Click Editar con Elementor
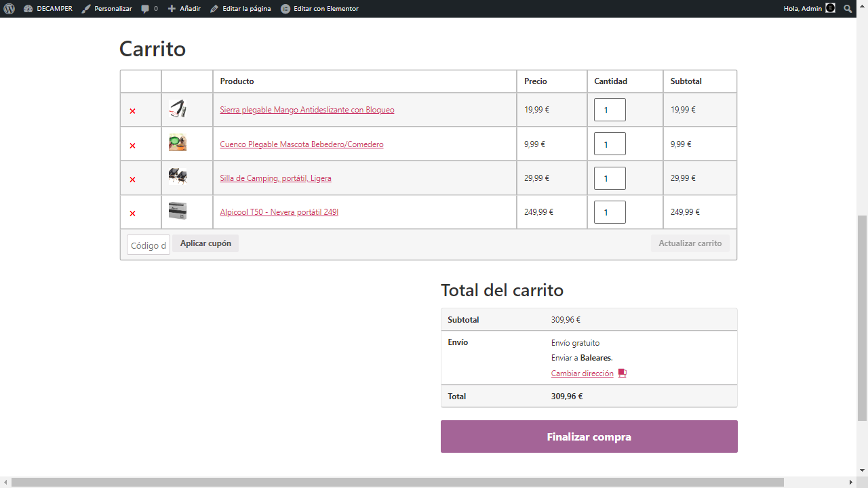Viewport: 868px width, 488px height. click(319, 9)
